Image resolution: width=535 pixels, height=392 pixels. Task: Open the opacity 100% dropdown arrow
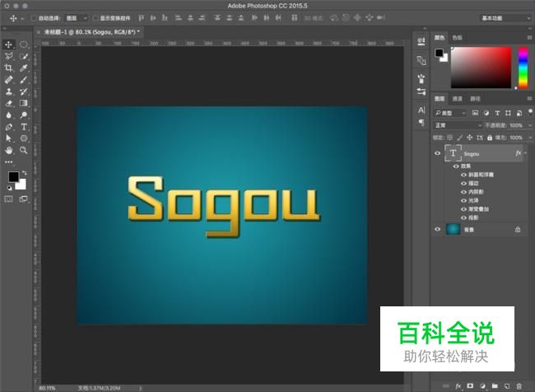pos(530,125)
